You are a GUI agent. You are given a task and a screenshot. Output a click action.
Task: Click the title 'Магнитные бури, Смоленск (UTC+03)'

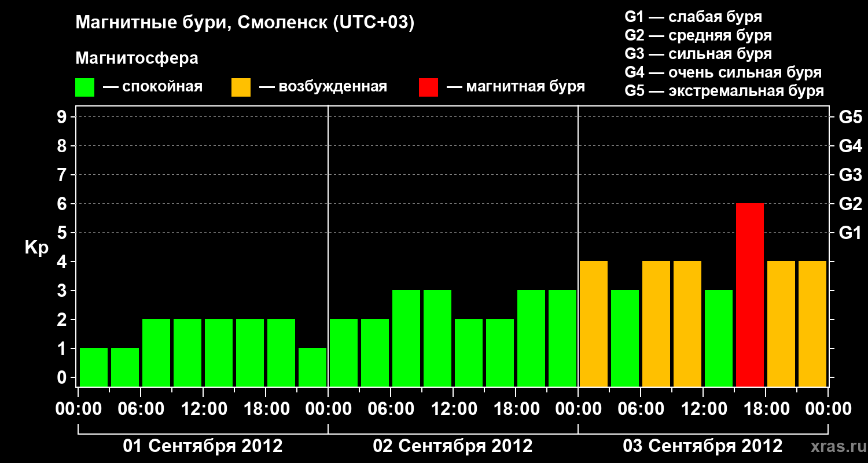[x=245, y=23]
